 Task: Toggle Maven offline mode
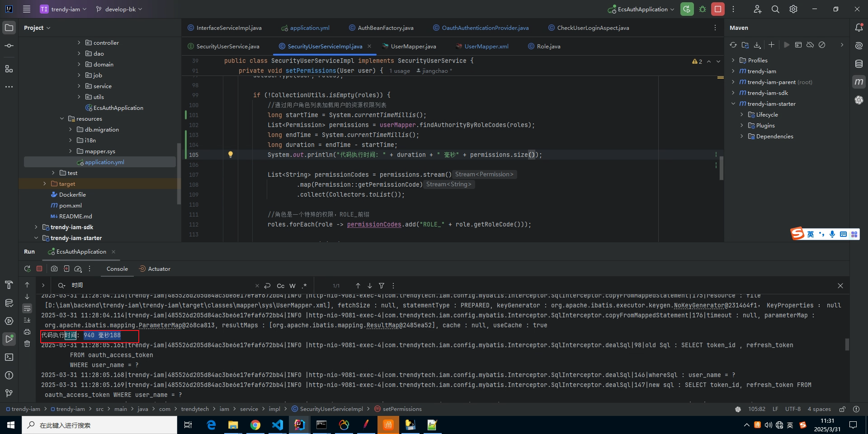[810, 45]
